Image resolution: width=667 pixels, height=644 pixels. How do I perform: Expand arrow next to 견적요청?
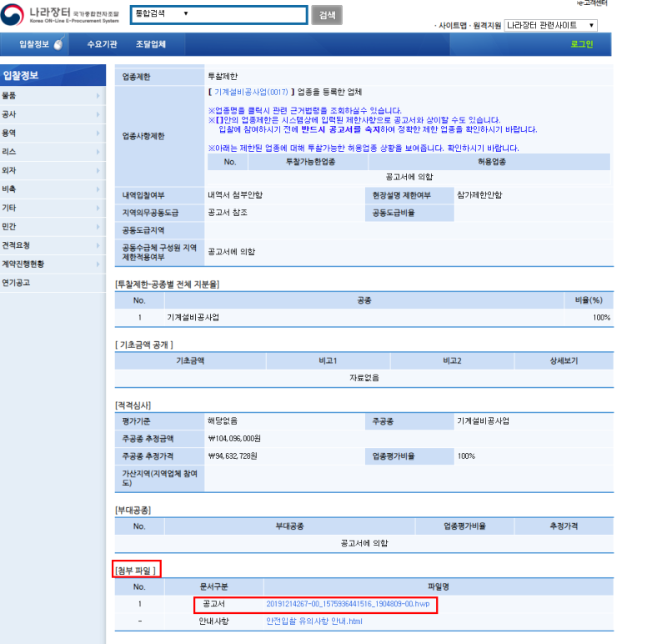tap(98, 245)
